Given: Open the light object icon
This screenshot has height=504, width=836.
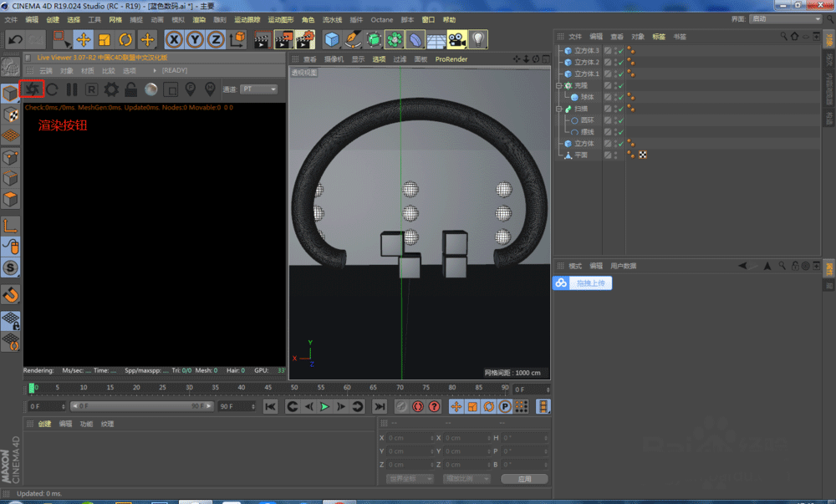Looking at the screenshot, I should pos(477,39).
